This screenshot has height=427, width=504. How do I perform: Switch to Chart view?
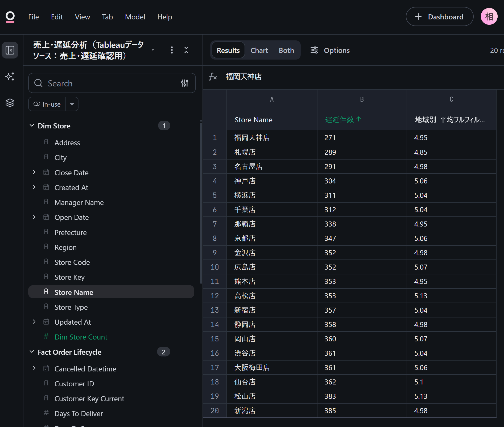coord(259,50)
